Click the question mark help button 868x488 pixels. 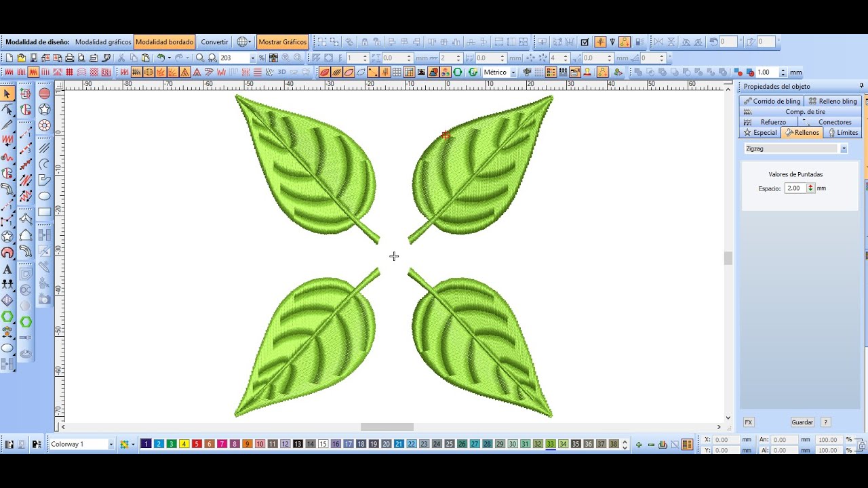click(x=825, y=422)
